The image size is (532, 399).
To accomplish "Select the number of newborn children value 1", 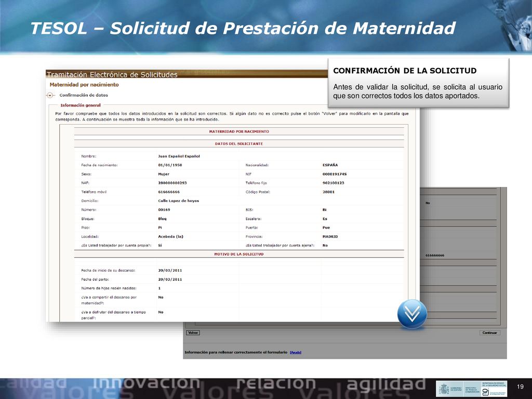I will point(159,288).
